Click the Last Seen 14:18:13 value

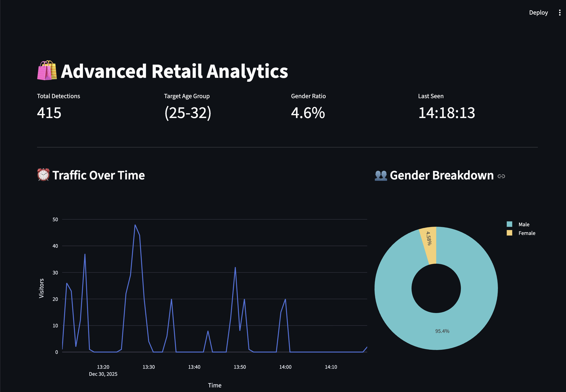(446, 113)
